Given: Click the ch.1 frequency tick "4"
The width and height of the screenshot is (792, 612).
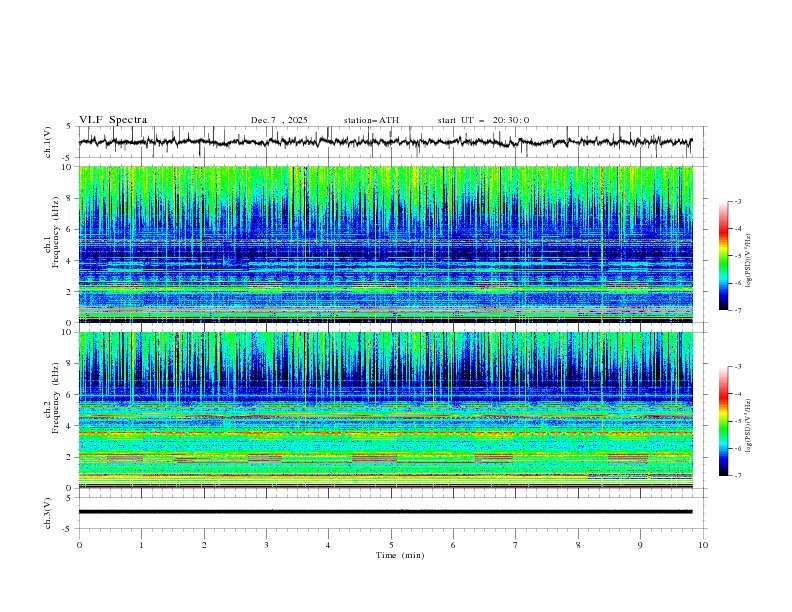Looking at the screenshot, I should 71,261.
